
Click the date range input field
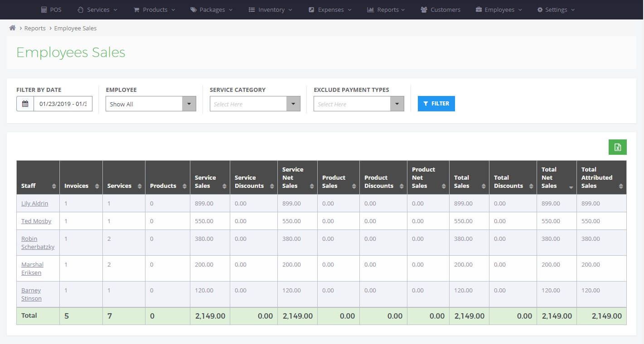(x=63, y=104)
